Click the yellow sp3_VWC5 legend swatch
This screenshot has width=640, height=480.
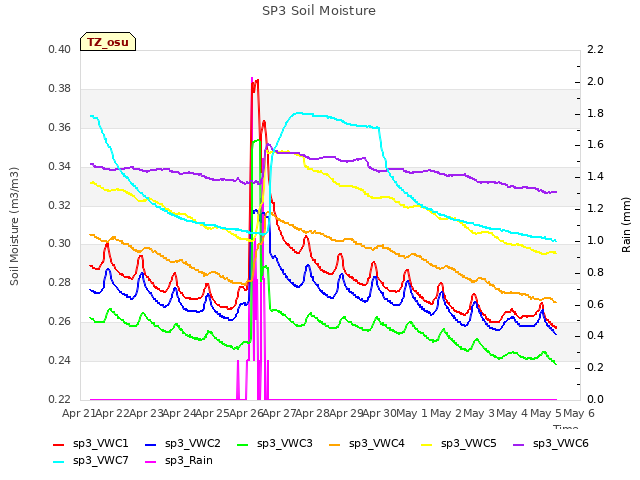(x=427, y=444)
